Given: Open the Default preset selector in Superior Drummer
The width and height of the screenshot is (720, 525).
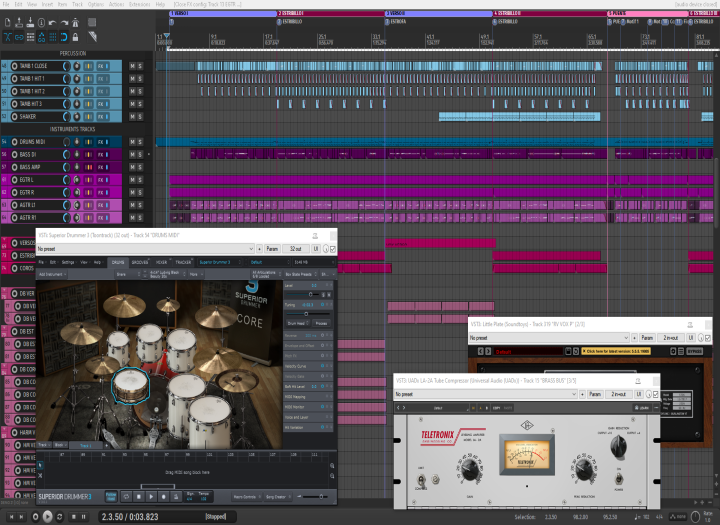Looking at the screenshot, I should tap(270, 262).
